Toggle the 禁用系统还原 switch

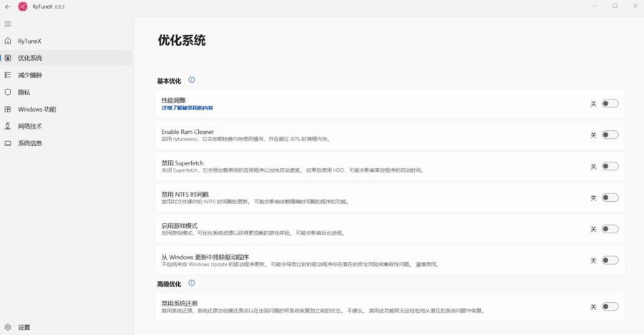(x=610, y=306)
